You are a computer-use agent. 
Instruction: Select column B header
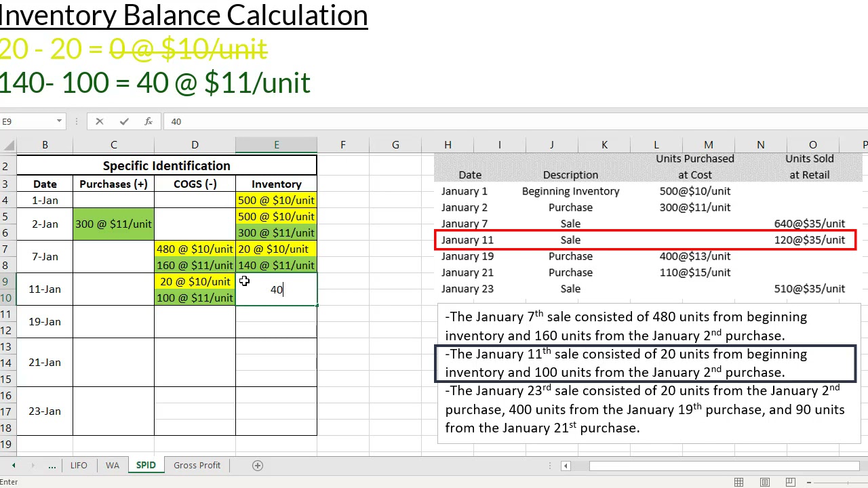(45, 144)
